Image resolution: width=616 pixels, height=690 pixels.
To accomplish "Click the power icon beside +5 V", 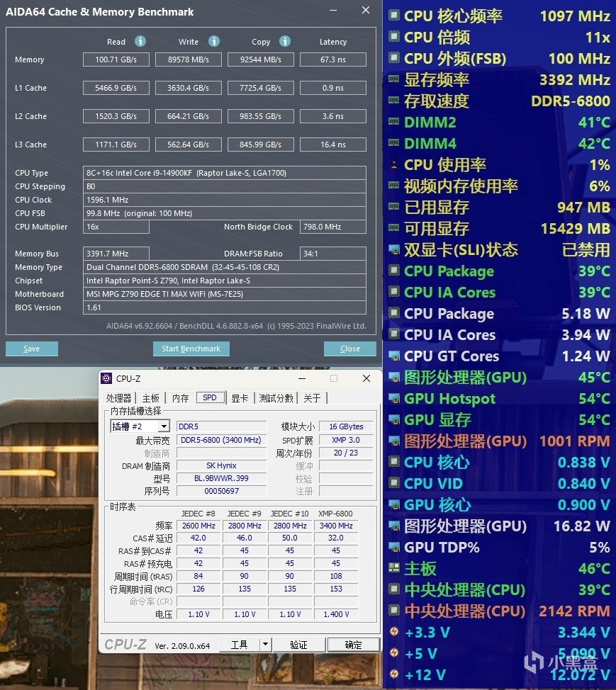I will pos(393,653).
